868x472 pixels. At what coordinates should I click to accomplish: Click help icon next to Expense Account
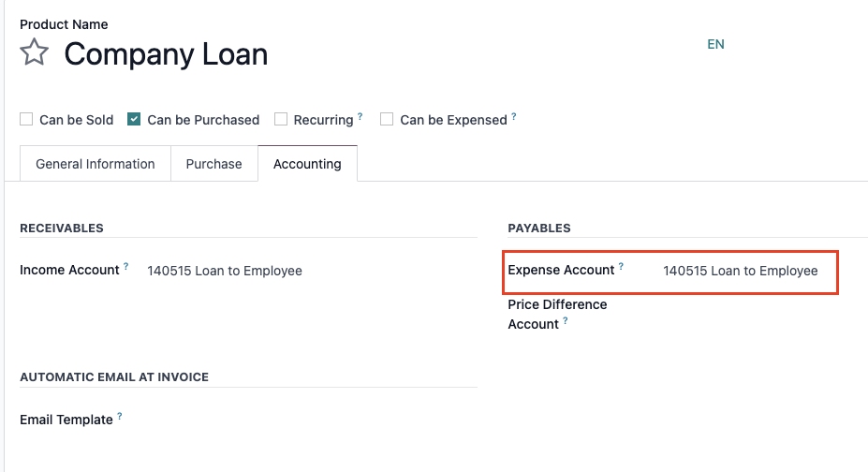(621, 266)
